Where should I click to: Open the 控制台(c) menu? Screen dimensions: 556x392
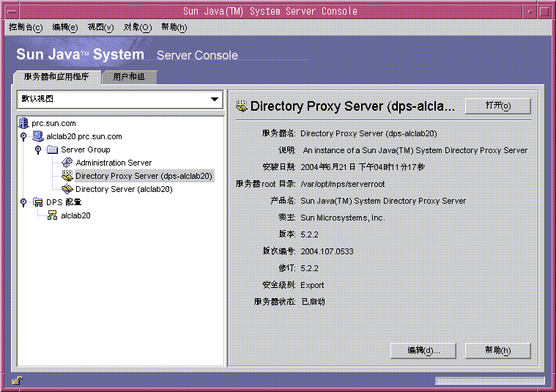26,27
